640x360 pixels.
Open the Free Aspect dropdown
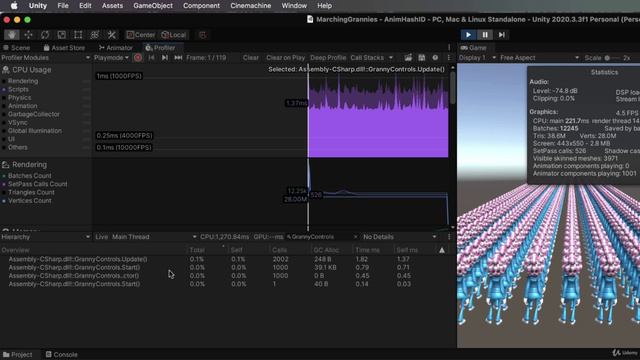click(539, 58)
